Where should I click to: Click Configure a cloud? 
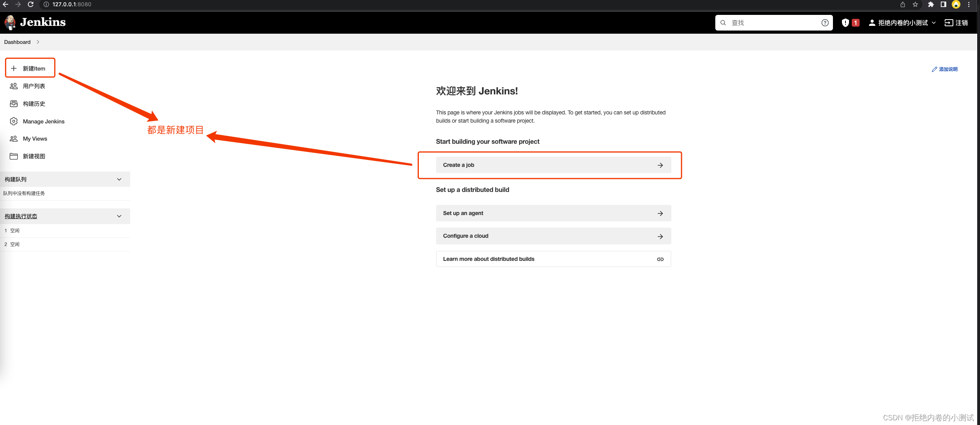coord(553,236)
